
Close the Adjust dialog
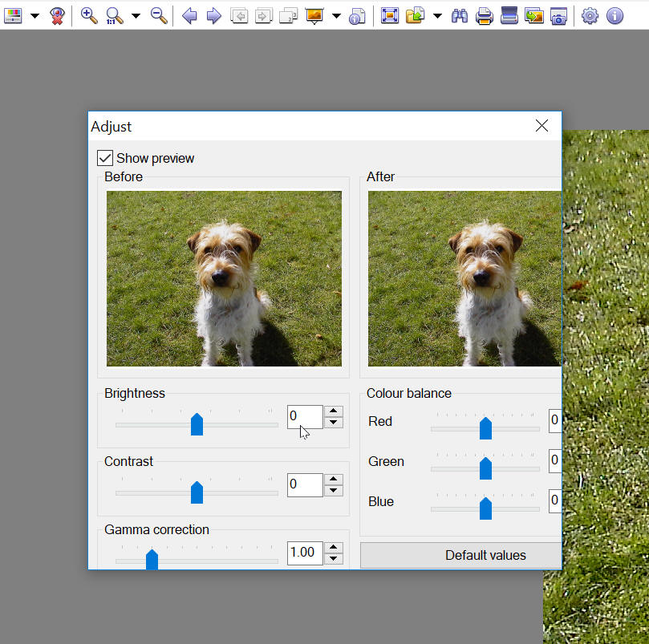click(542, 126)
